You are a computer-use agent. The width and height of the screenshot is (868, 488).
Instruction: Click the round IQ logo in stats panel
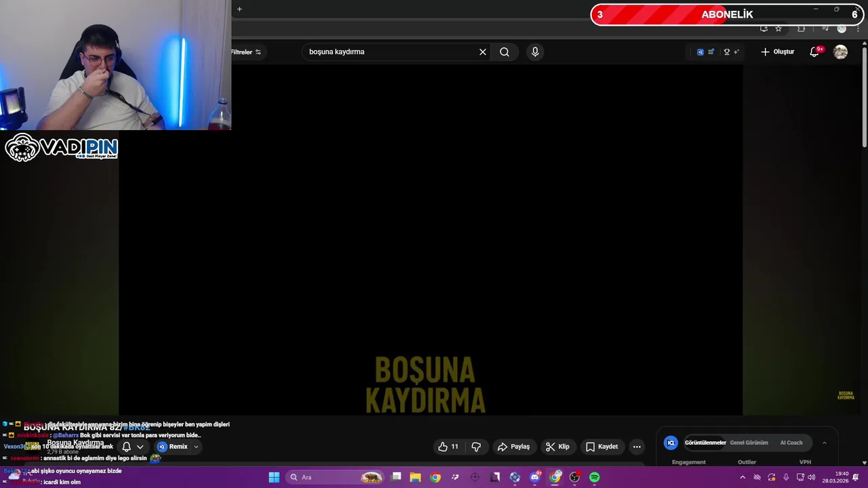(x=671, y=443)
